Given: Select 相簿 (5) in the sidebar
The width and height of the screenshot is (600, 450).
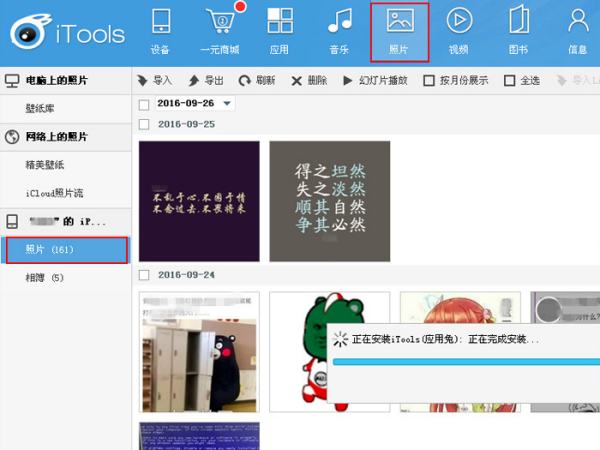Looking at the screenshot, I should (x=44, y=277).
